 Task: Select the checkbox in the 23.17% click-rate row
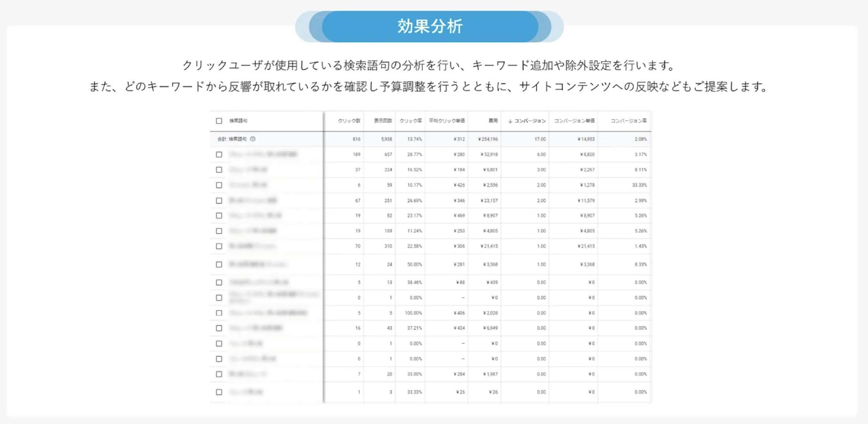point(219,215)
